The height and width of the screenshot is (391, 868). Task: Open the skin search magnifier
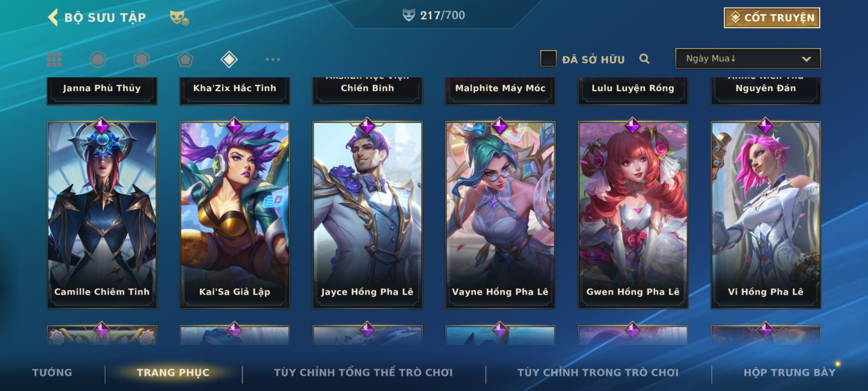644,59
